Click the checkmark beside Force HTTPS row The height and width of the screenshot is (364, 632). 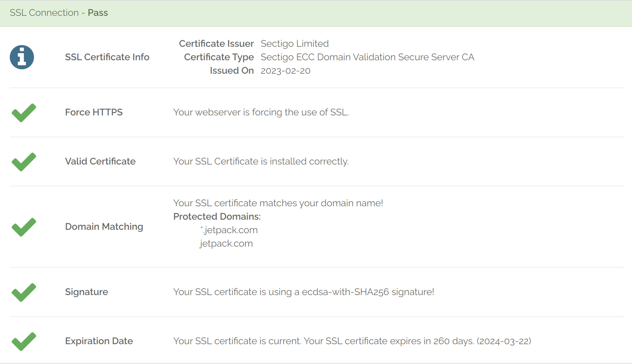pos(23,112)
